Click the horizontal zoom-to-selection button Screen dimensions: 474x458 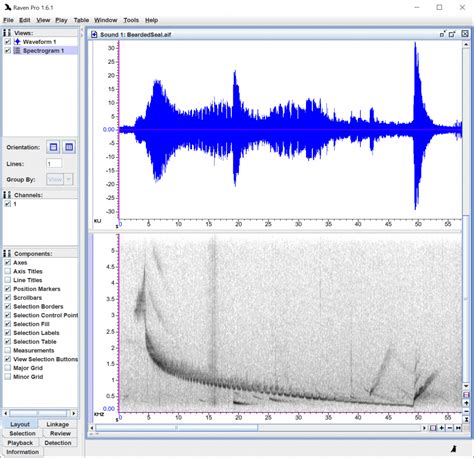coord(433,428)
